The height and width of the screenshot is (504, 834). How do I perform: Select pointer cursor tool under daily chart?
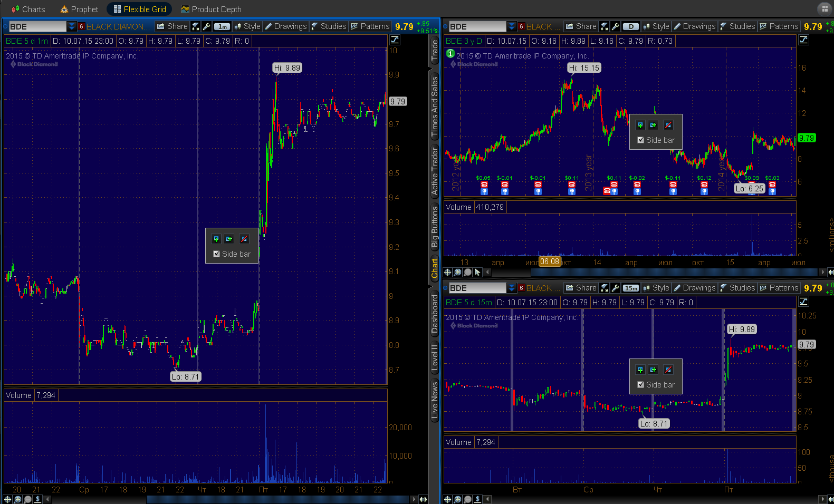477,272
